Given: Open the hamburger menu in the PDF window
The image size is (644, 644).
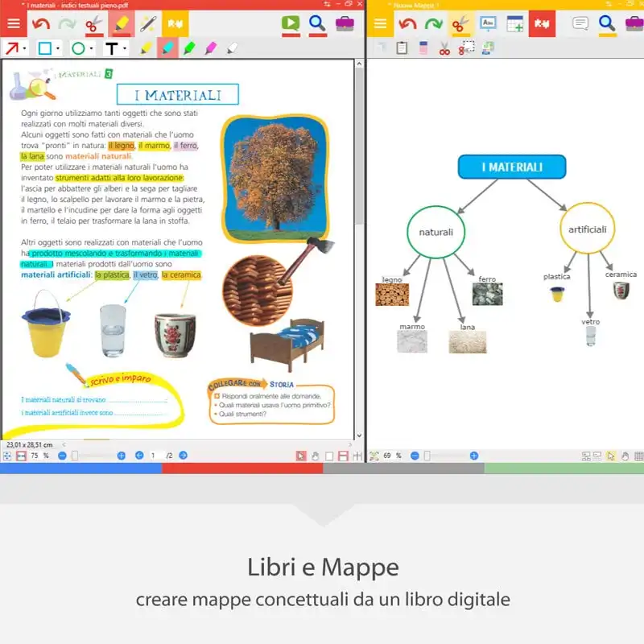Looking at the screenshot, I should [x=14, y=23].
